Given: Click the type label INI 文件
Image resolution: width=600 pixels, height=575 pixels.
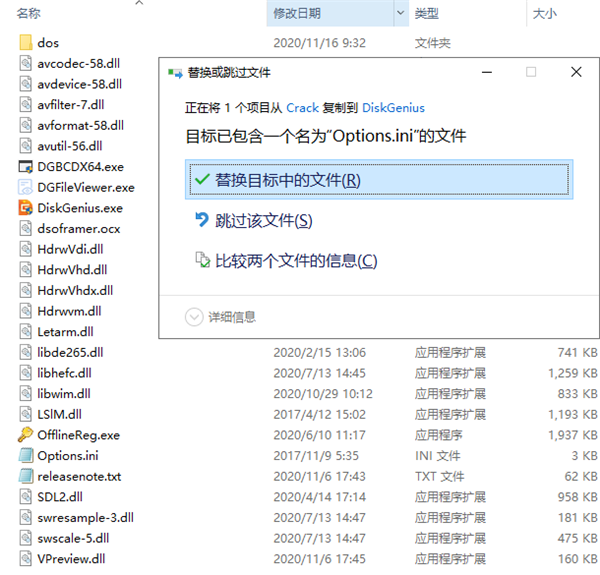Looking at the screenshot, I should 438,456.
